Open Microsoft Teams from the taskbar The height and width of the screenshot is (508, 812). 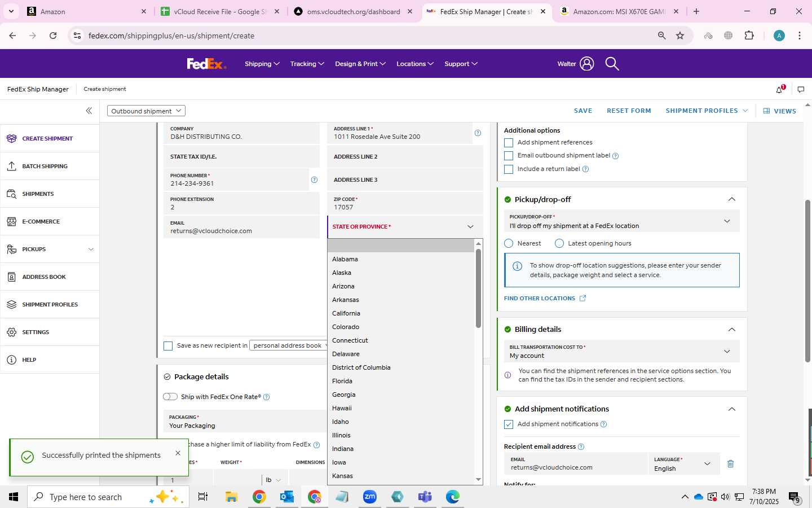[425, 497]
